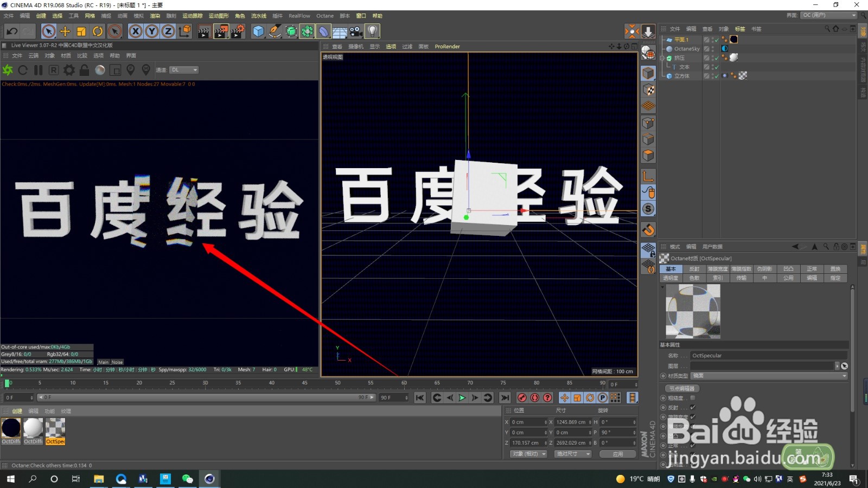
Task: Toggle the Z axis lock
Action: (168, 31)
